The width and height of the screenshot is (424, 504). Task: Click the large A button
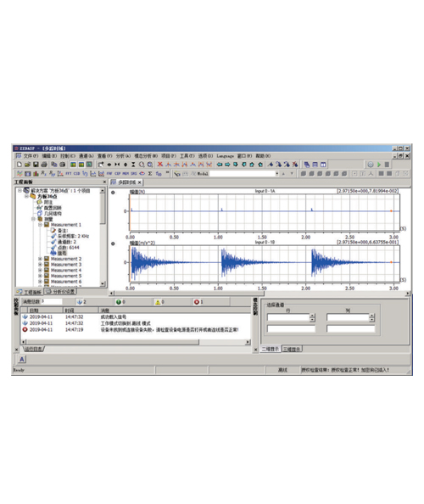pos(21,360)
